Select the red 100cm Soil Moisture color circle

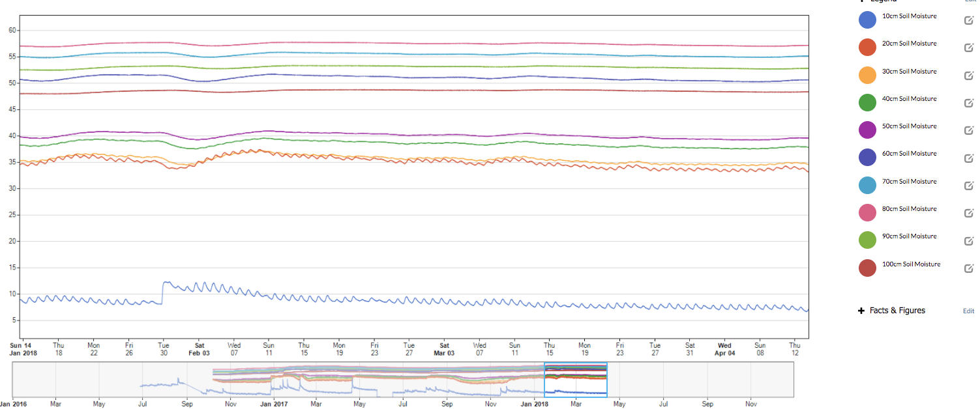pos(867,268)
